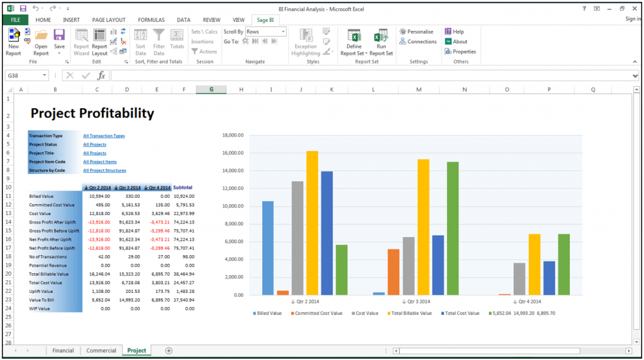Open Personalise settings
Screen dimensions: 644x360
(416, 31)
